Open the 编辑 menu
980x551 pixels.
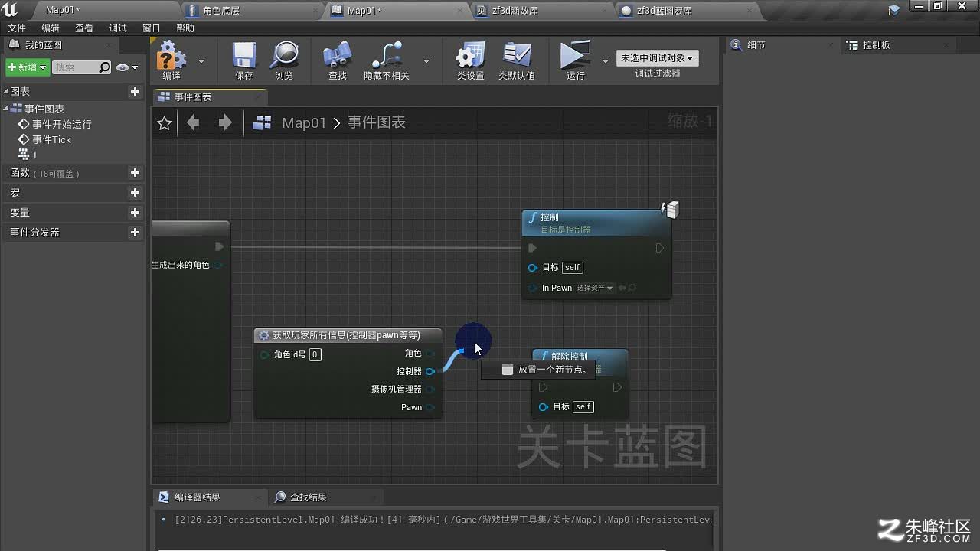pos(51,28)
